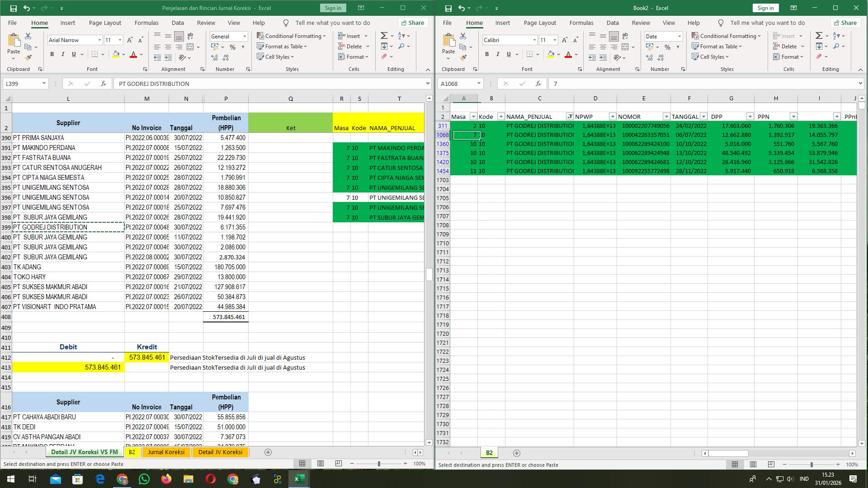Click Sign in on the left workbook
The height and width of the screenshot is (488, 868).
333,8
